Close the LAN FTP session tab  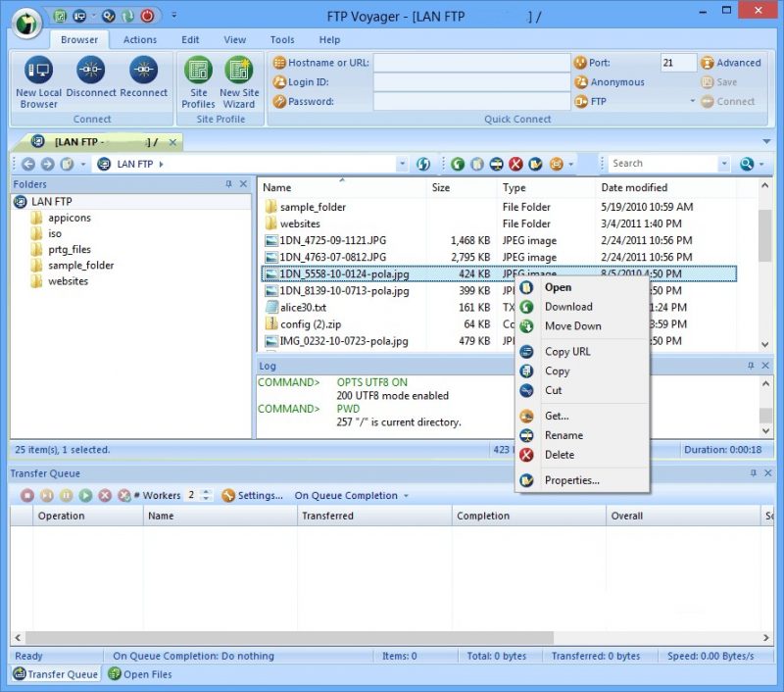[172, 142]
